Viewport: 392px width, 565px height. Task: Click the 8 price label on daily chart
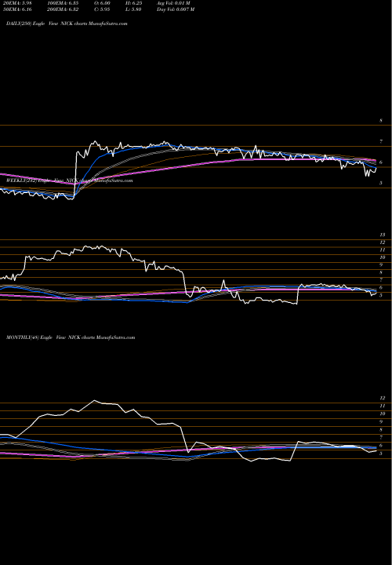click(x=381, y=121)
